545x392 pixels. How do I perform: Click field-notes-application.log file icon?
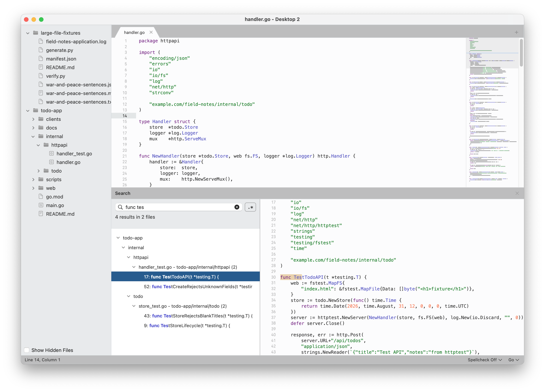(x=41, y=41)
